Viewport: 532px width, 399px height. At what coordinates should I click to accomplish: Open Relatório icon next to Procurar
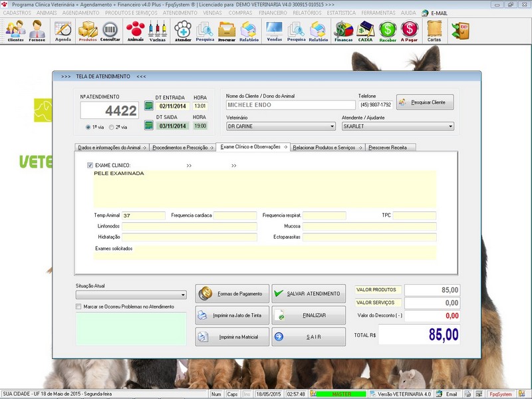[x=249, y=31]
